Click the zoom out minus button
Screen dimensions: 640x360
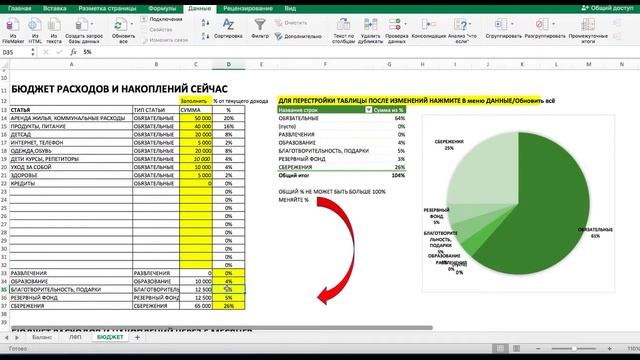(x=538, y=348)
